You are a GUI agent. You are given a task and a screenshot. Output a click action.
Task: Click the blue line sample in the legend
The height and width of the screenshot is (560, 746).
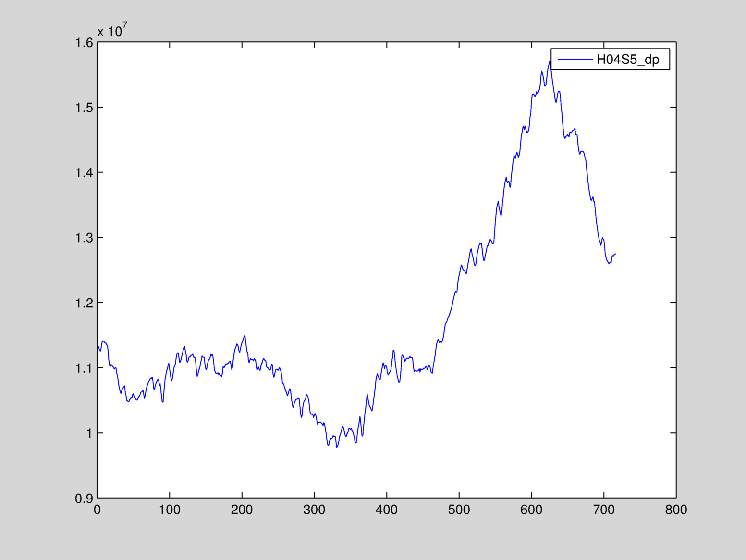575,59
